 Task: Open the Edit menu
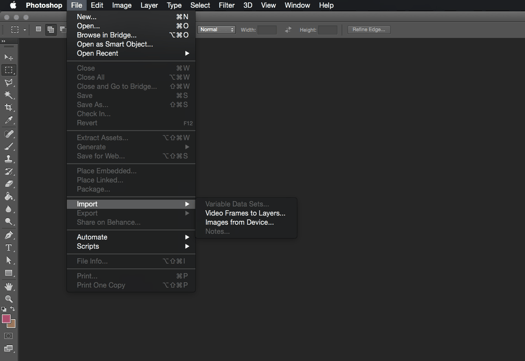pyautogui.click(x=97, y=5)
